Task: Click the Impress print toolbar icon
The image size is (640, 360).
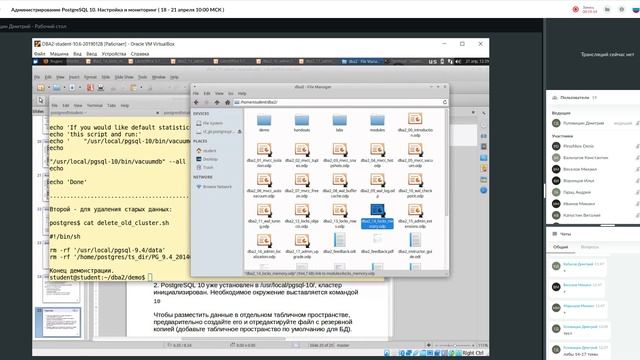Action: pyautogui.click(x=100, y=87)
